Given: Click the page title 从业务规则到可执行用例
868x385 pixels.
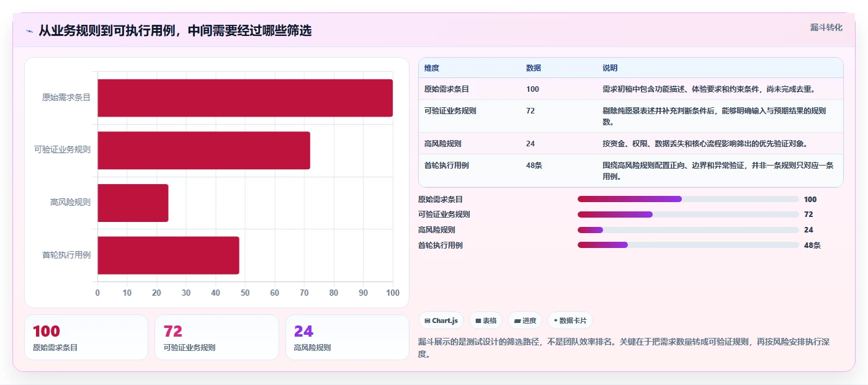Looking at the screenshot, I should click(x=175, y=31).
